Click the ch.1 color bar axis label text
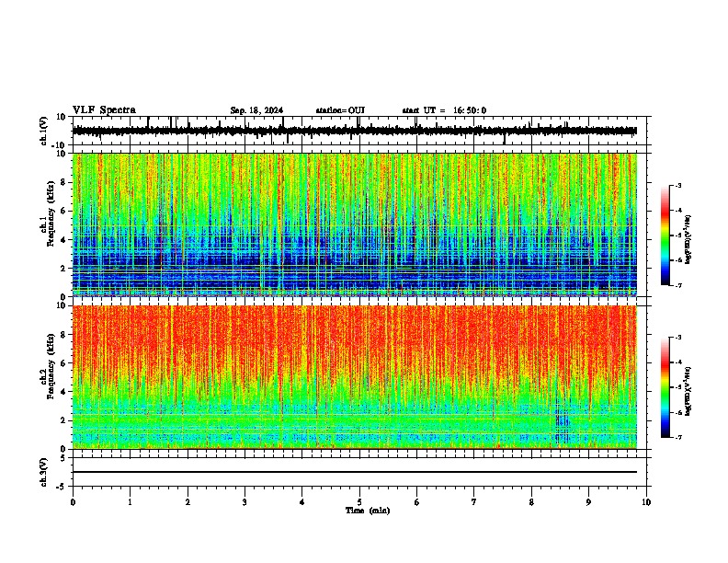This screenshot has width=728, height=563. tap(688, 239)
